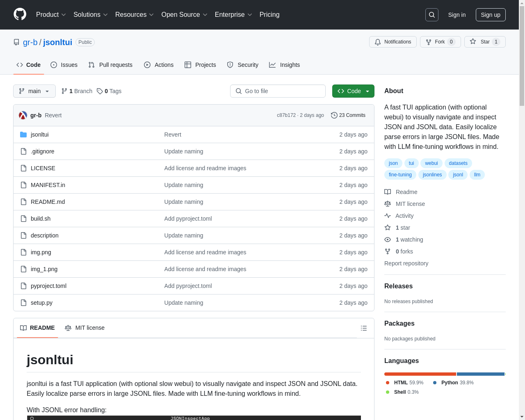Focus the Go to file search field
The width and height of the screenshot is (525, 420).
tap(278, 91)
